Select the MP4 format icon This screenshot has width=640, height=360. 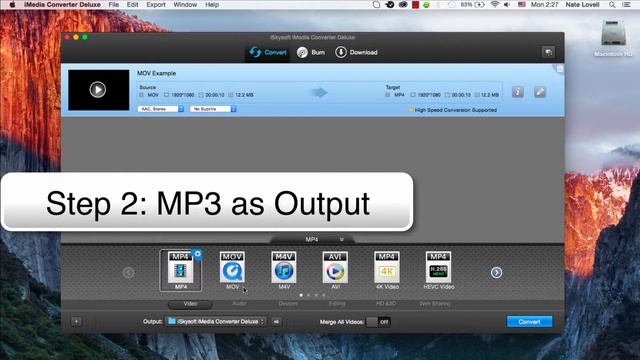click(180, 267)
